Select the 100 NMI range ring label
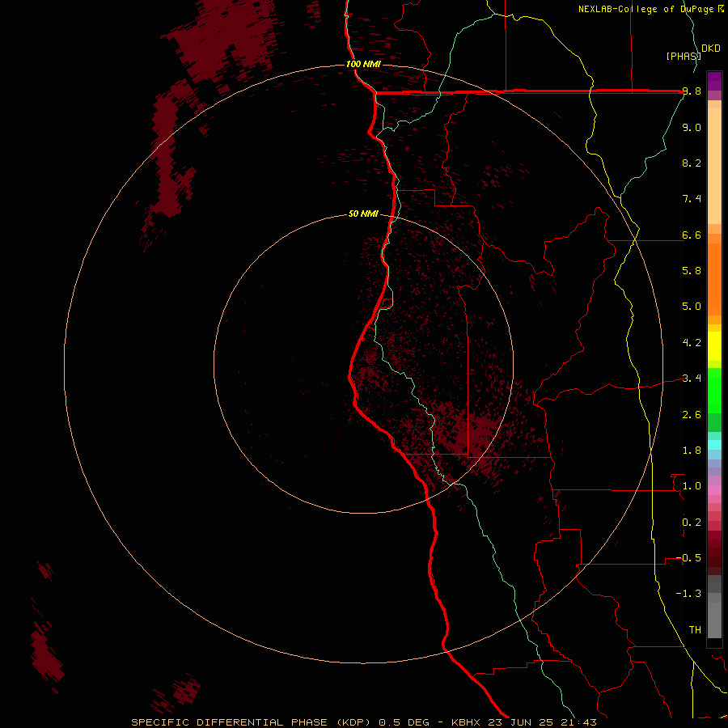 (x=363, y=64)
